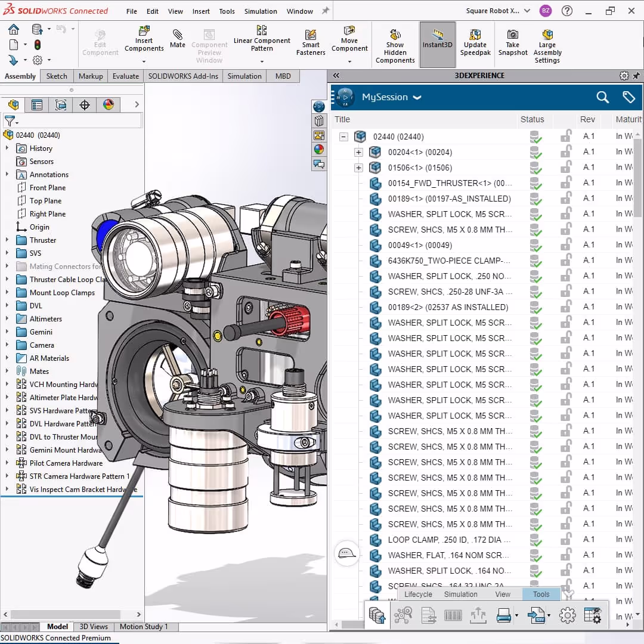
Task: Click the tag icon in MySession header
Action: [x=628, y=97]
